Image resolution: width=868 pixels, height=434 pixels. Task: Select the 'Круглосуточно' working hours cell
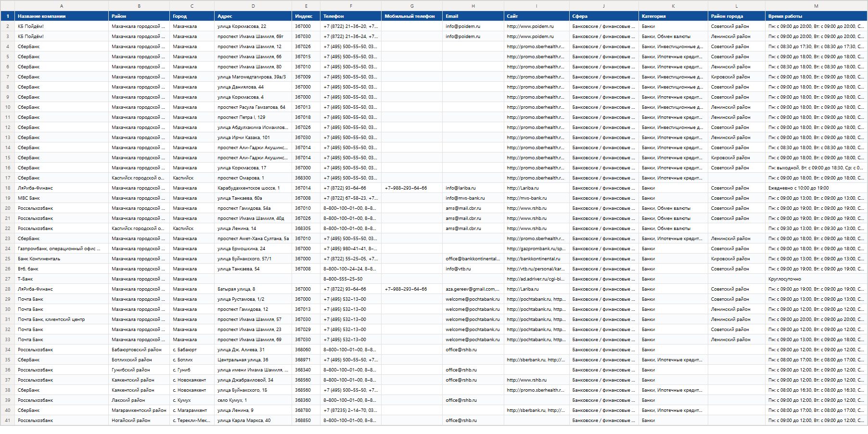coord(816,279)
